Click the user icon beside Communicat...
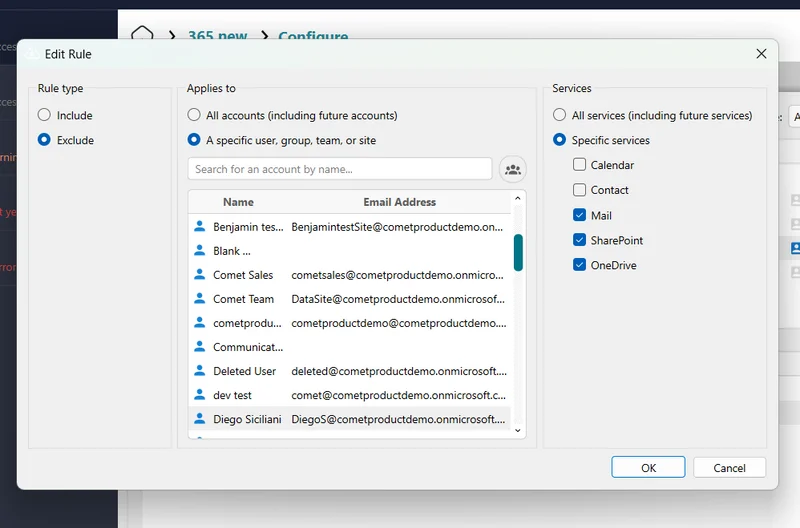Image resolution: width=800 pixels, height=528 pixels. [199, 346]
